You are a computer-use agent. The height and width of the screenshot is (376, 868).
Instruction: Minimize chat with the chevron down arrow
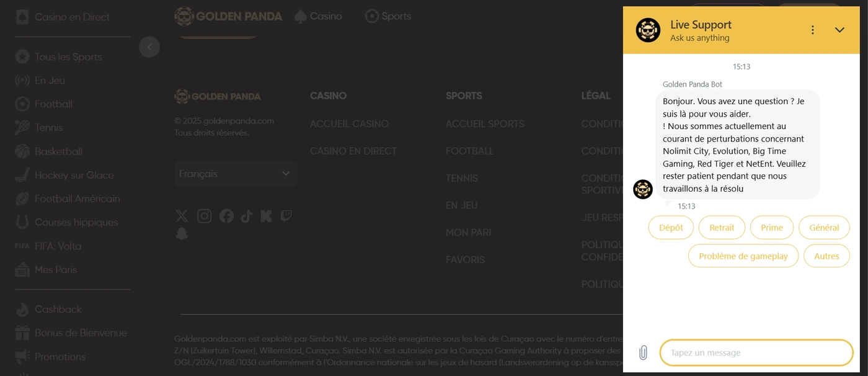[x=839, y=30]
